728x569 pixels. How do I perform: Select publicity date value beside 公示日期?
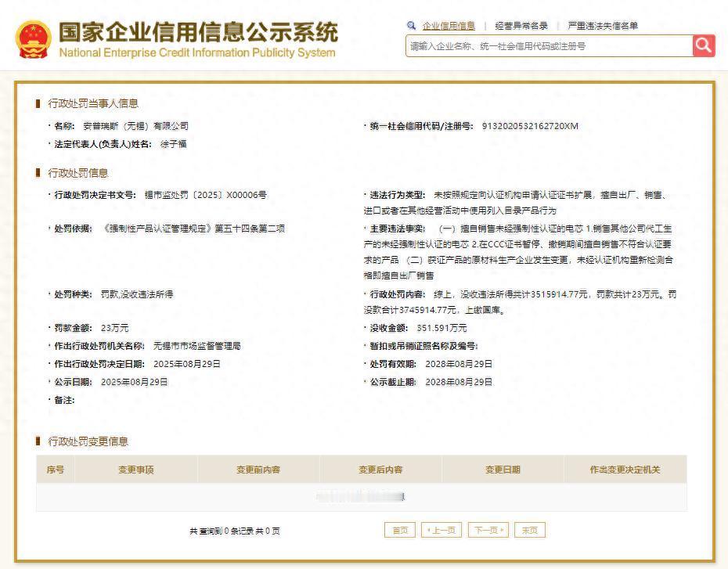coord(134,382)
